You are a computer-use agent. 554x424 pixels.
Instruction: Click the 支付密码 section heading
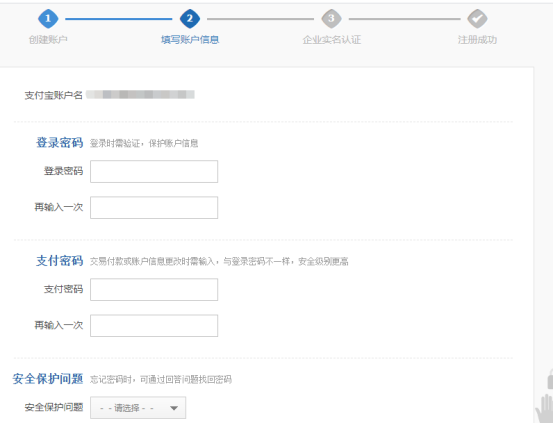pyautogui.click(x=60, y=260)
